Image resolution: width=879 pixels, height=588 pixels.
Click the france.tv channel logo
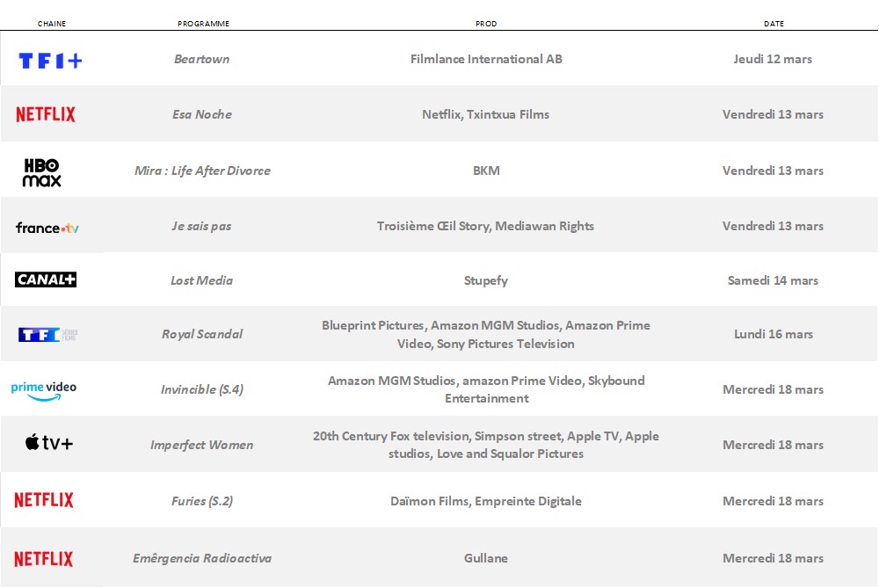[47, 228]
